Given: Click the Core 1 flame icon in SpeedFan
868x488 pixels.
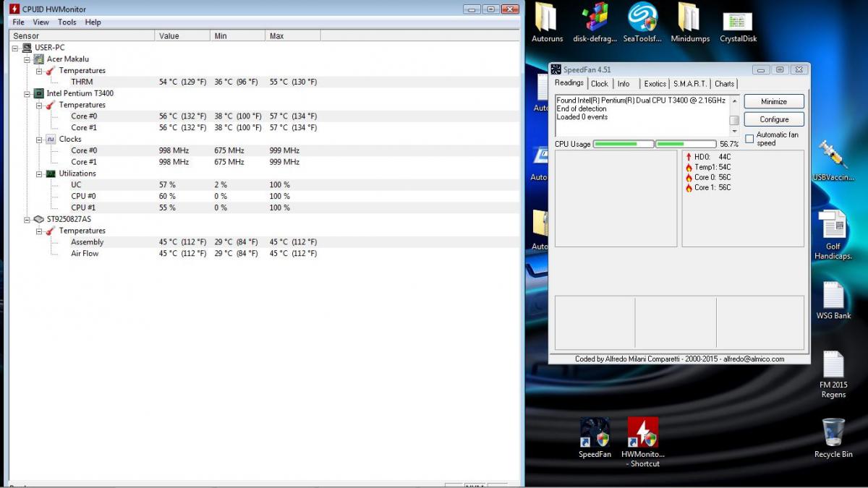Looking at the screenshot, I should [x=689, y=188].
